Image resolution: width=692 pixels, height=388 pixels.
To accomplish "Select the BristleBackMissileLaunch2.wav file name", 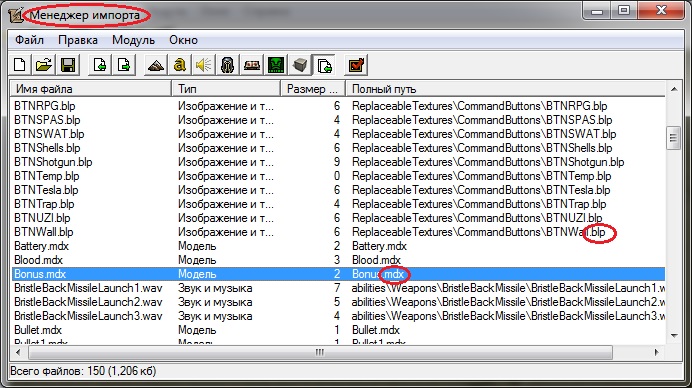I will click(x=88, y=302).
